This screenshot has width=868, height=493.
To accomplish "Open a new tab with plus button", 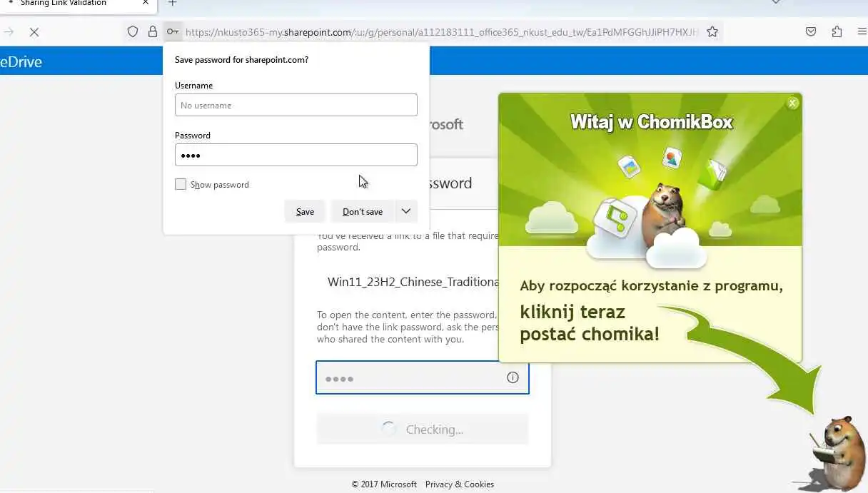I will (x=172, y=3).
